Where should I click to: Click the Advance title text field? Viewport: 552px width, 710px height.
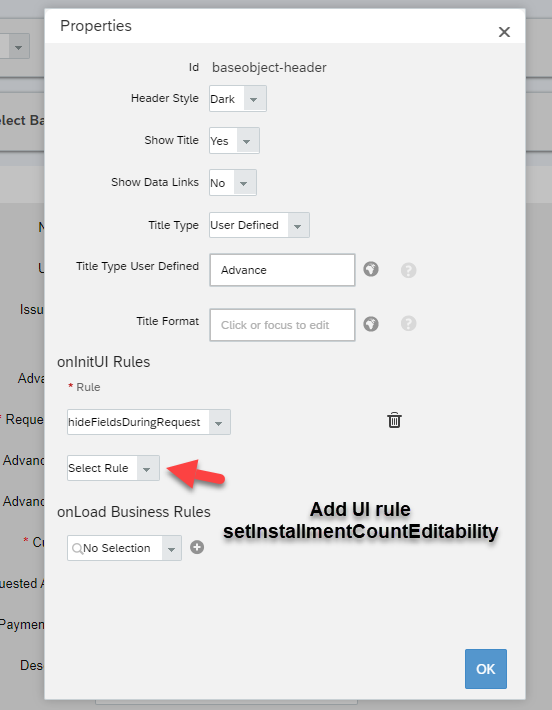click(282, 270)
